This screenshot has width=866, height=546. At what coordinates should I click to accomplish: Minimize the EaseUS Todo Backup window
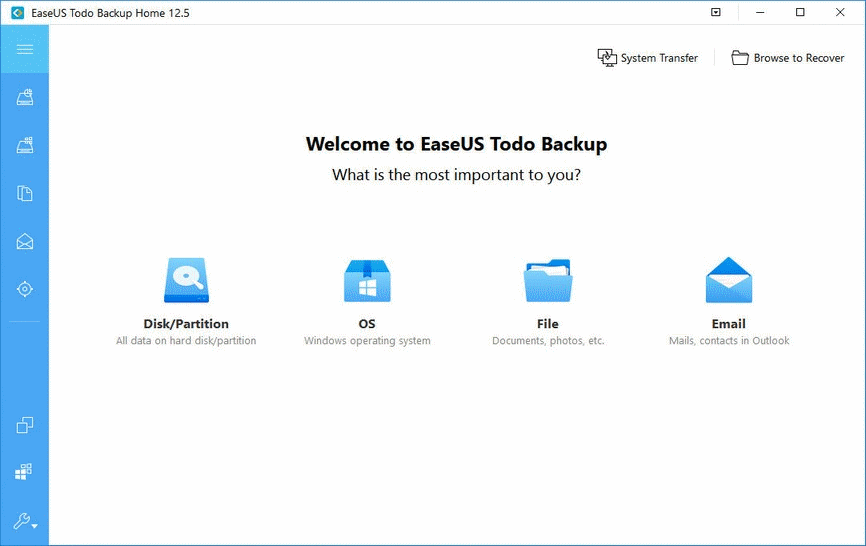[x=760, y=12]
